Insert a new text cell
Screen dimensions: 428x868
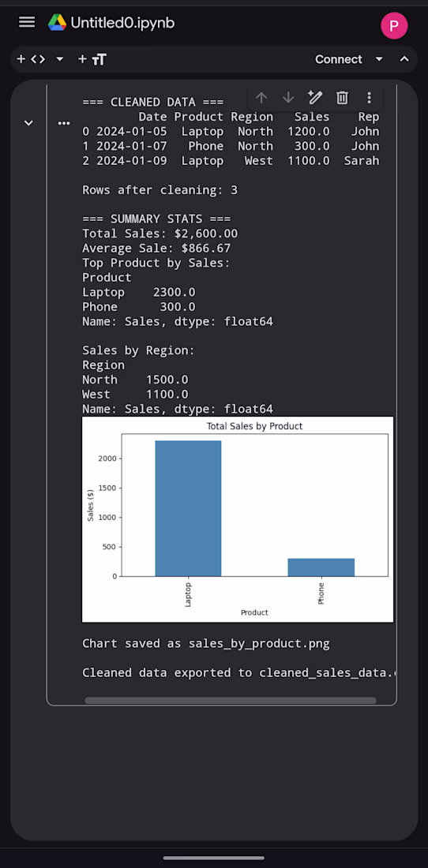pyautogui.click(x=92, y=59)
